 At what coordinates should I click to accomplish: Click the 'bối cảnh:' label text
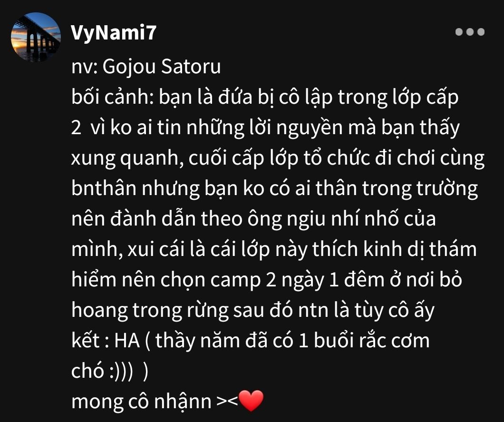pyautogui.click(x=113, y=97)
